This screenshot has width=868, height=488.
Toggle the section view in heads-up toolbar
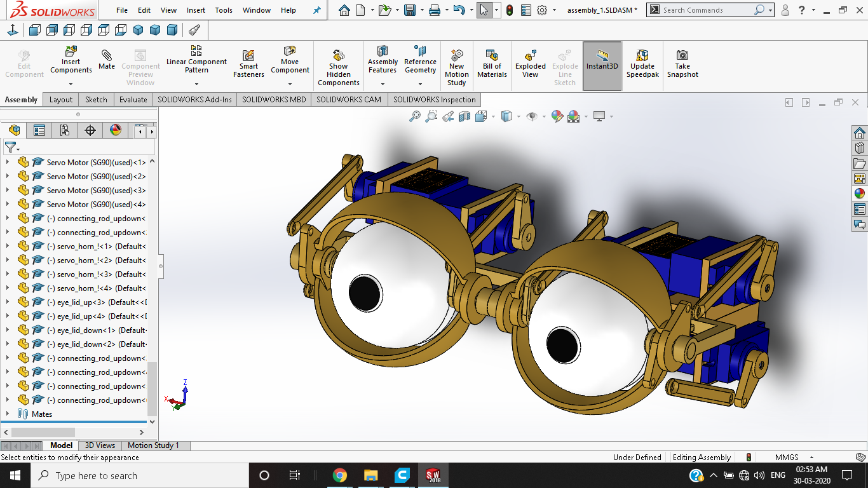coord(464,116)
